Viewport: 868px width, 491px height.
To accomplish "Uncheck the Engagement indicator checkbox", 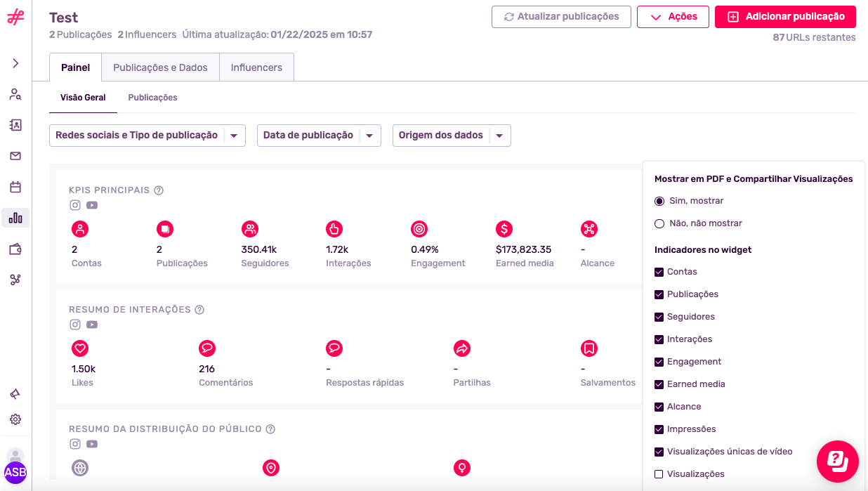I will click(x=659, y=362).
